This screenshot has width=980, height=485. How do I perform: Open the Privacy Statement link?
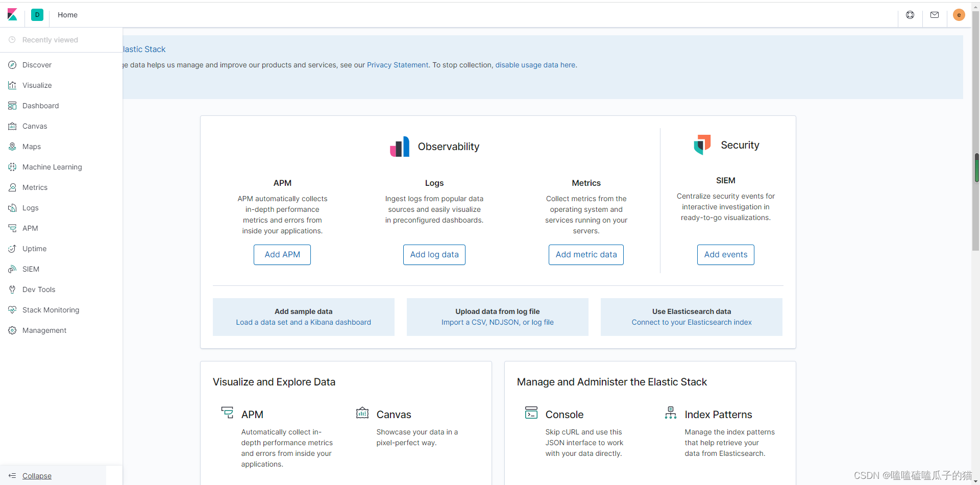[398, 65]
